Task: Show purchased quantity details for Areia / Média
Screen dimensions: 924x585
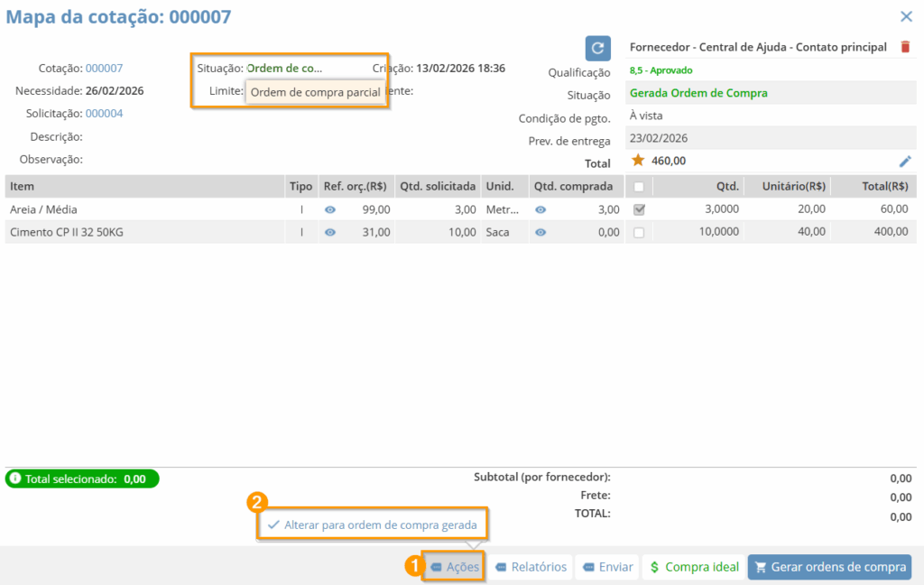Action: [541, 209]
